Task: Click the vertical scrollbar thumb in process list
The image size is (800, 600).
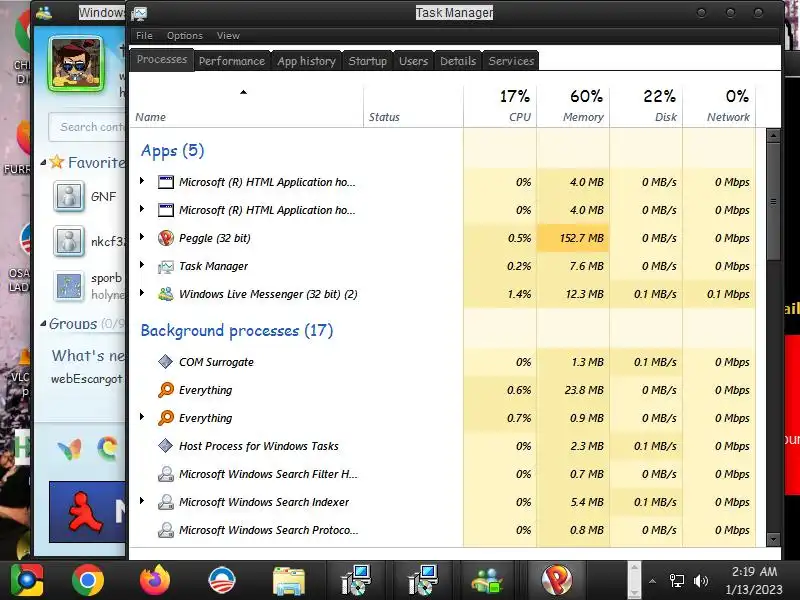Action: click(773, 202)
